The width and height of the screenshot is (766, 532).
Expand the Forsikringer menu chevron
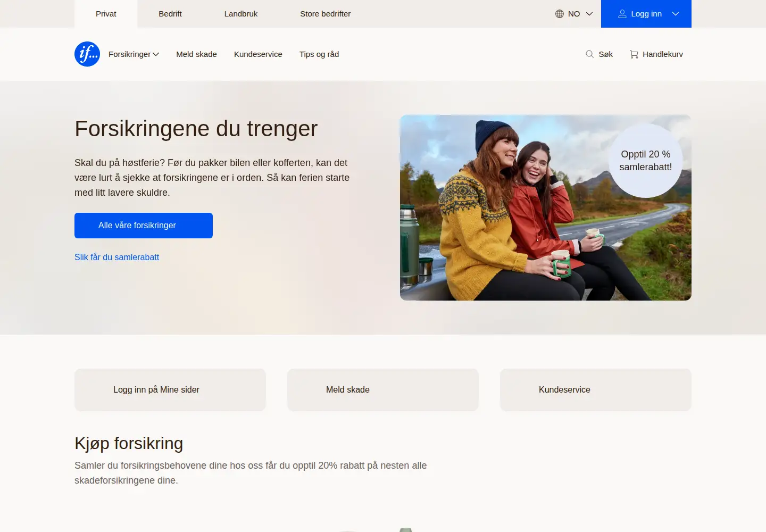(x=156, y=54)
